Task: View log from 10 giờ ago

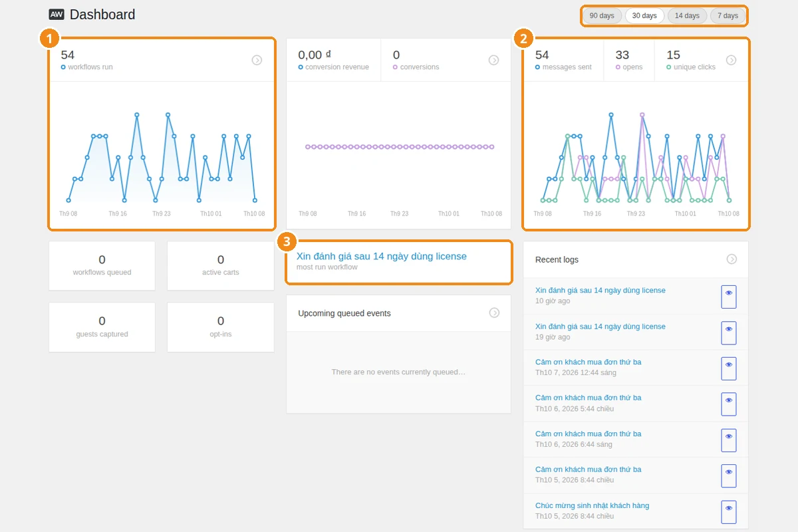Action: coord(729,297)
